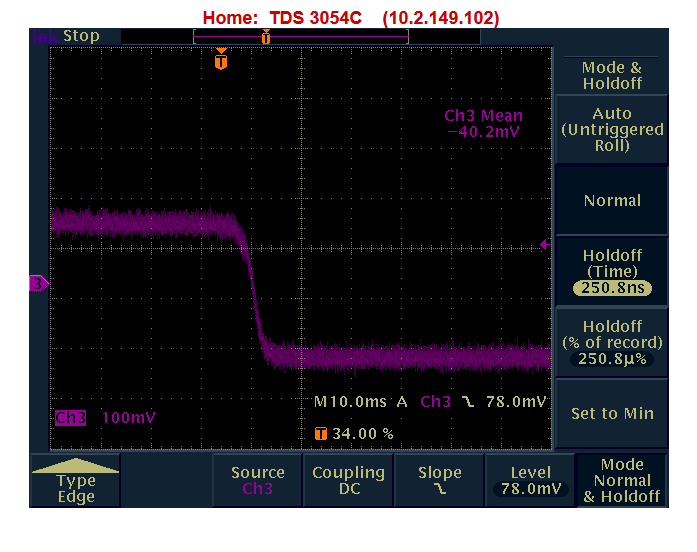The height and width of the screenshot is (552, 697).
Task: Click the Home TDS 3054C title link
Action: click(x=350, y=18)
